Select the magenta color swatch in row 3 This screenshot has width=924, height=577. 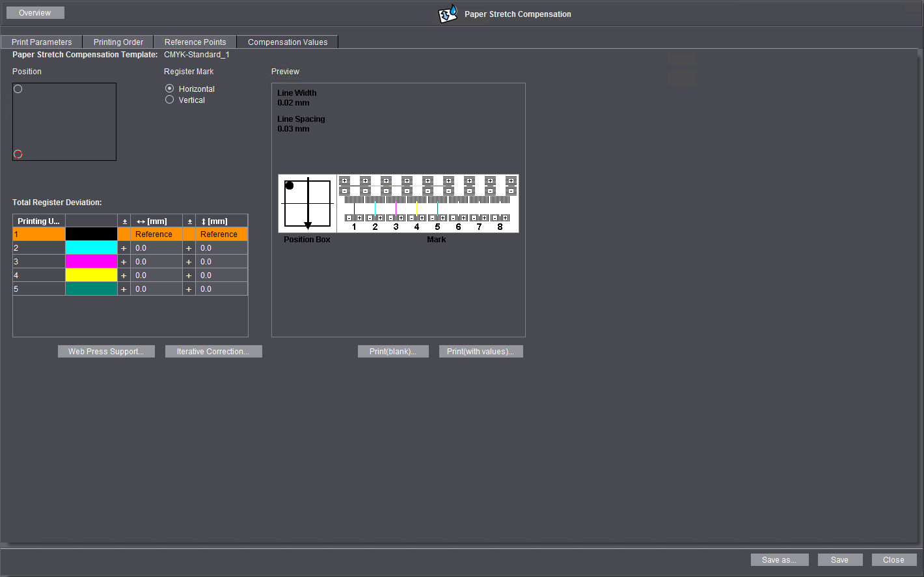[x=91, y=262]
